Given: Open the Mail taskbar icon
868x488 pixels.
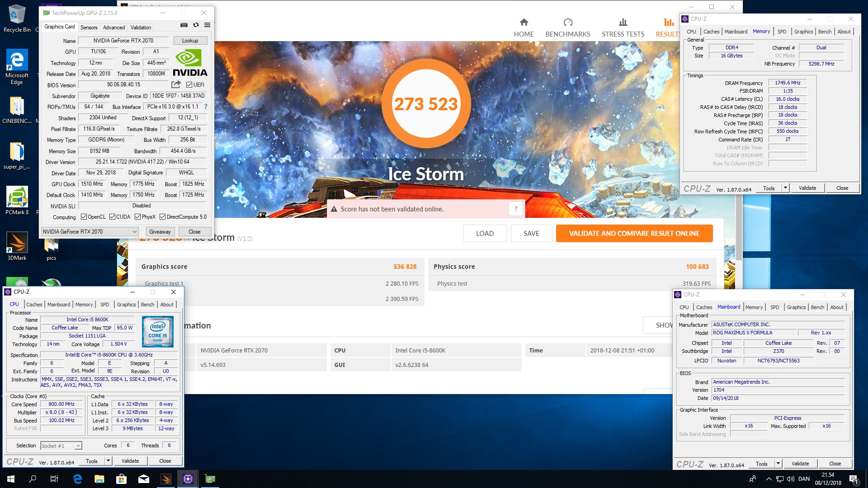Looking at the screenshot, I should tap(144, 479).
